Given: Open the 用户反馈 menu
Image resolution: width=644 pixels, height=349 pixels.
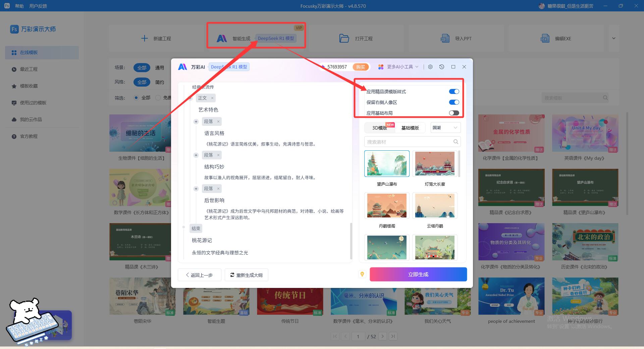Looking at the screenshot, I should click(x=38, y=6).
